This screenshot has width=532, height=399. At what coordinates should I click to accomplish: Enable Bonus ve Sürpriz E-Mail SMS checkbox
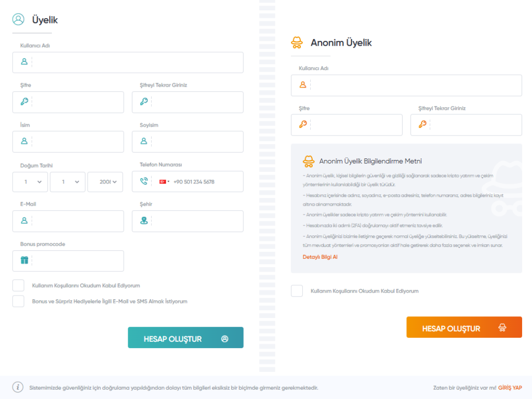click(x=18, y=301)
